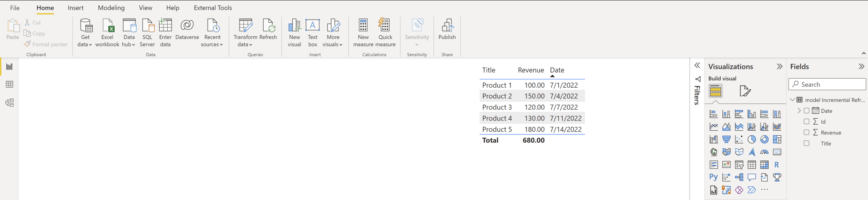Image resolution: width=868 pixels, height=200 pixels.
Task: Select the Python visual
Action: point(713,177)
